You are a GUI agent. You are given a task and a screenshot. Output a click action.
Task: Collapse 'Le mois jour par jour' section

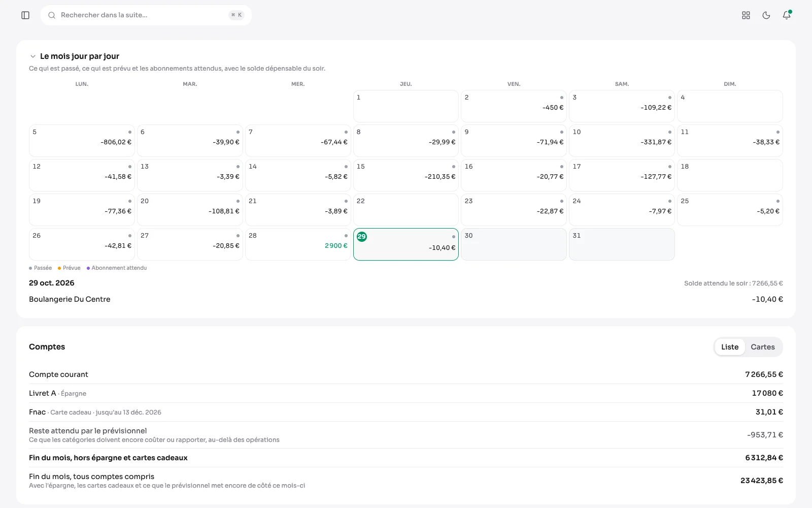point(33,56)
